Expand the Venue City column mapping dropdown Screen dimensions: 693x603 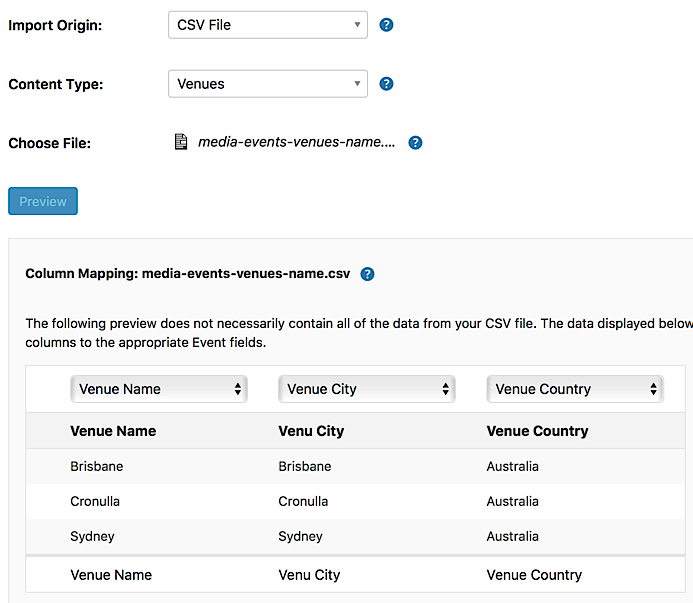coord(367,389)
